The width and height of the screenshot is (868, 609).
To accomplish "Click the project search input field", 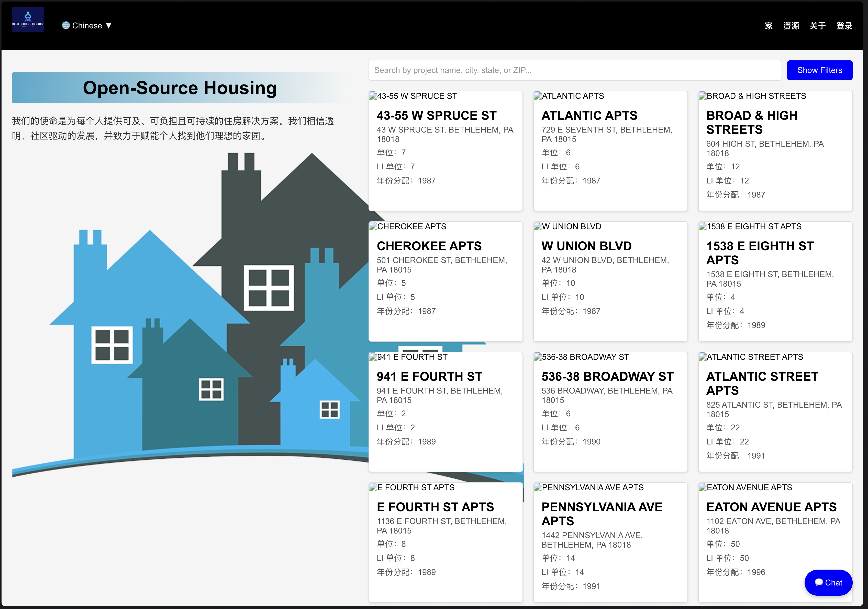I will (x=575, y=70).
